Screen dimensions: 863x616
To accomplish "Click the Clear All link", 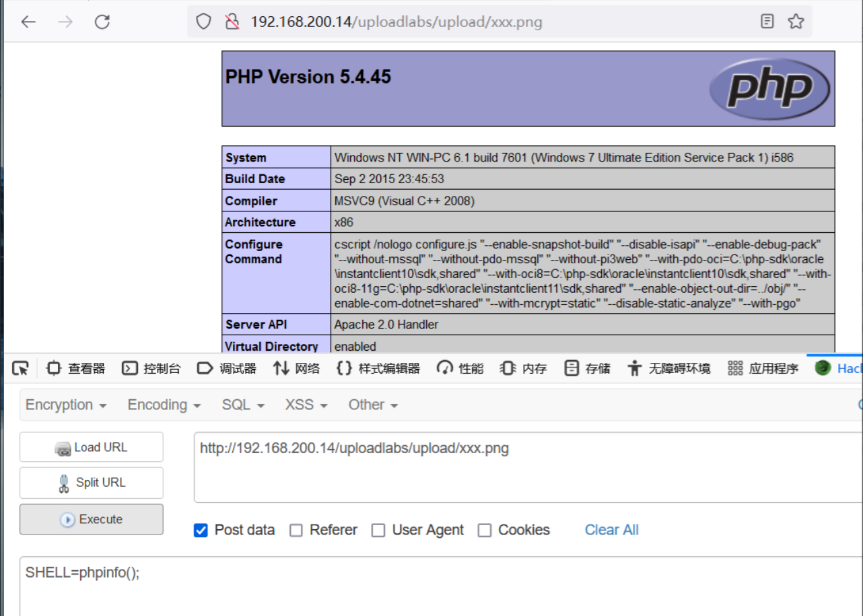I will (611, 530).
